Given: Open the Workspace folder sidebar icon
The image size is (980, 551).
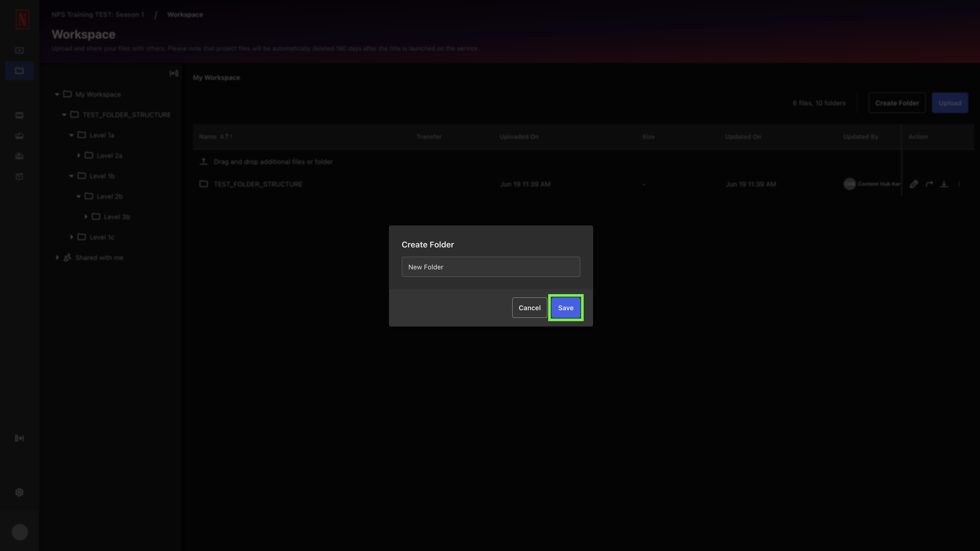Looking at the screenshot, I should click(19, 71).
